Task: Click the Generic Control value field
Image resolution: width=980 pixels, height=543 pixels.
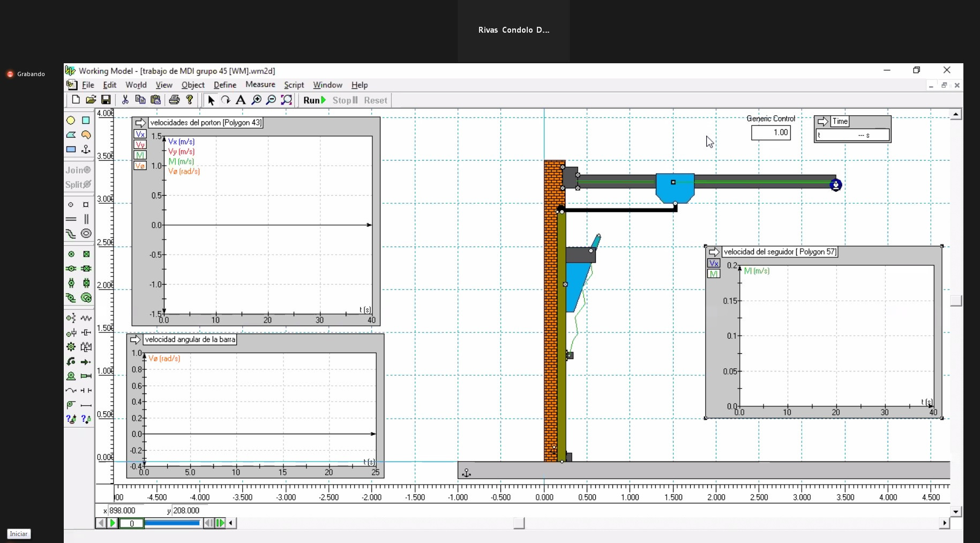Action: point(770,132)
